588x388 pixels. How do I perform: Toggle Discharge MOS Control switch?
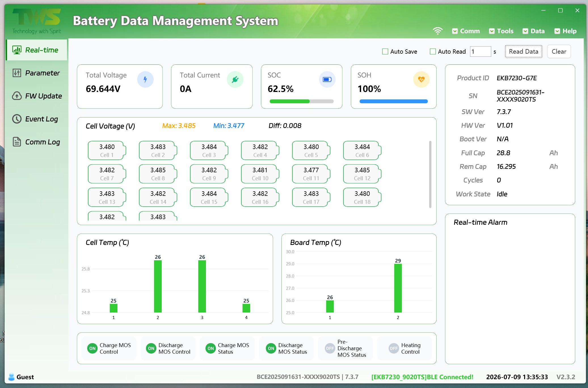point(151,348)
